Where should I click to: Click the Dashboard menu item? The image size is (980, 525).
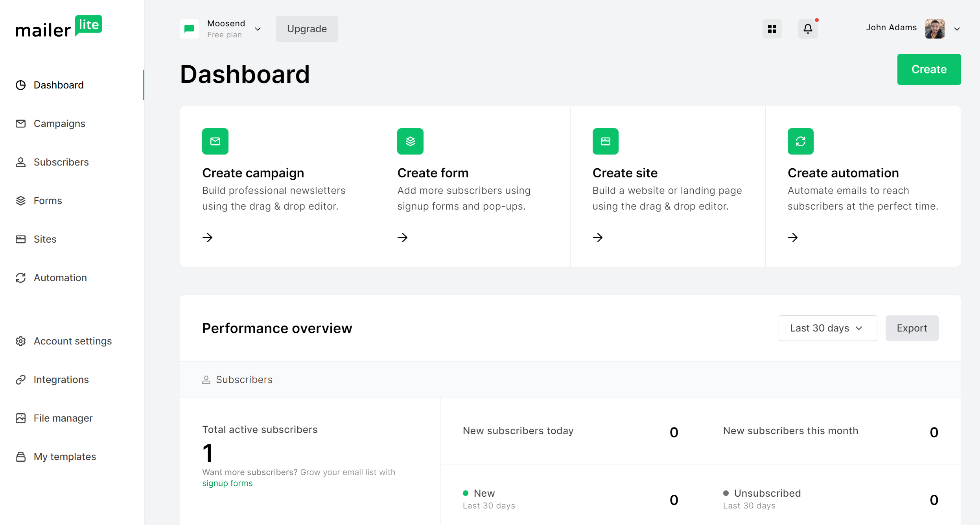(x=58, y=85)
